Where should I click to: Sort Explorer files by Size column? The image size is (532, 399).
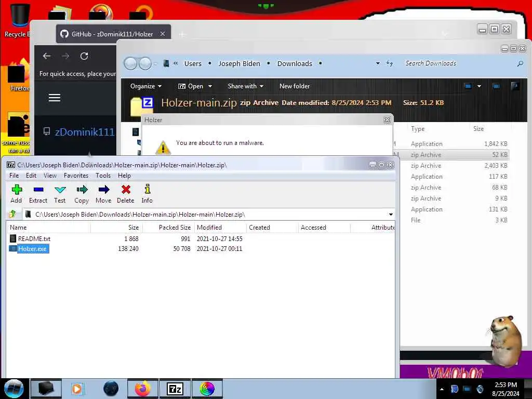click(x=478, y=129)
